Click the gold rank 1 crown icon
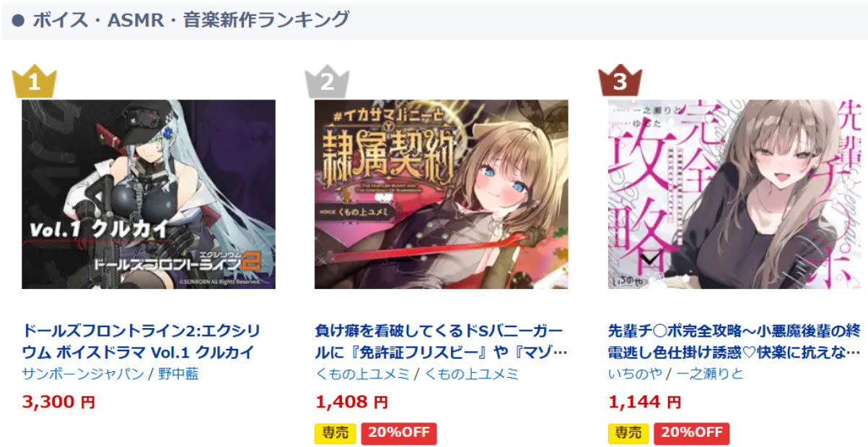 tap(34, 81)
